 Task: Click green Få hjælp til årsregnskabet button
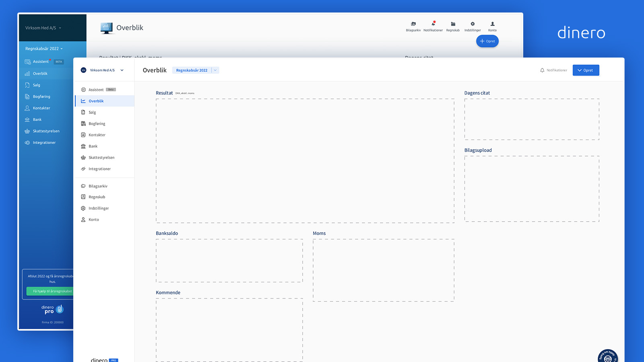pos(50,291)
